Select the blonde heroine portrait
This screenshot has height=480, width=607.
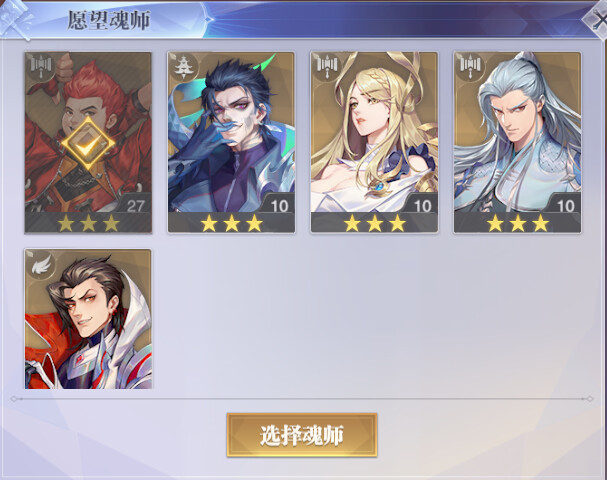tap(374, 132)
